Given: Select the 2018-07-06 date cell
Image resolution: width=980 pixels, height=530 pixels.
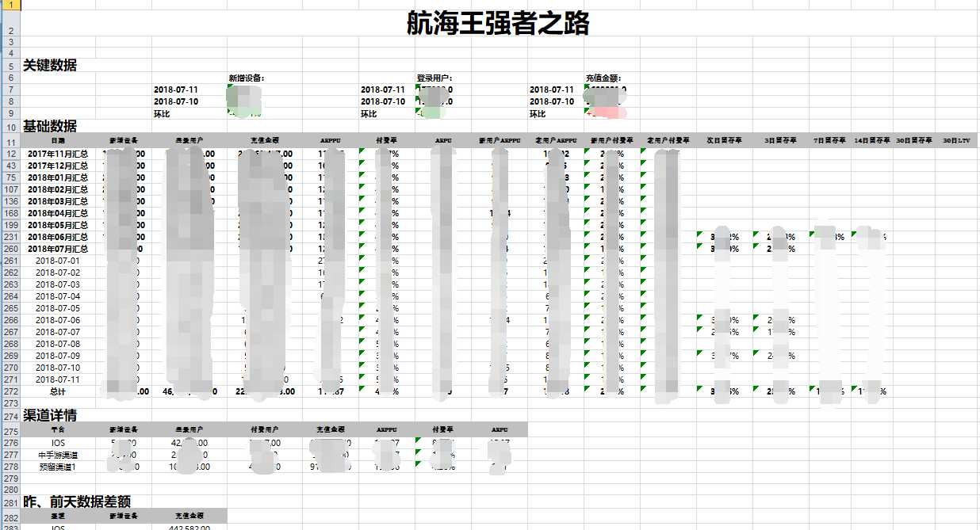Looking at the screenshot, I should point(58,320).
